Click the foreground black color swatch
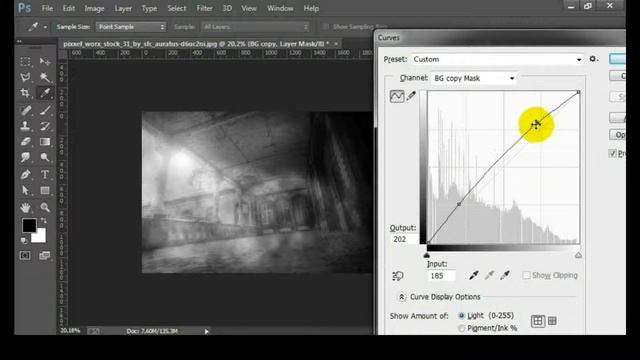The height and width of the screenshot is (360, 640). (x=29, y=225)
